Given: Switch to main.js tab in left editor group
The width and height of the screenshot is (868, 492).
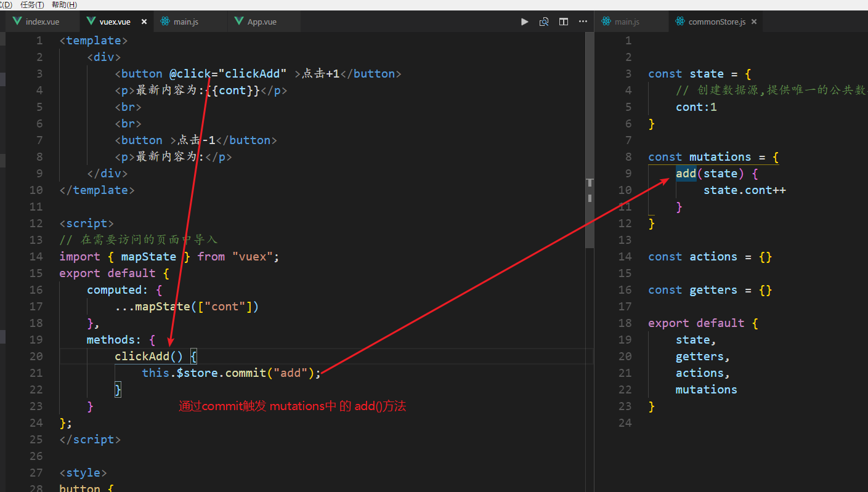Looking at the screenshot, I should coord(190,22).
